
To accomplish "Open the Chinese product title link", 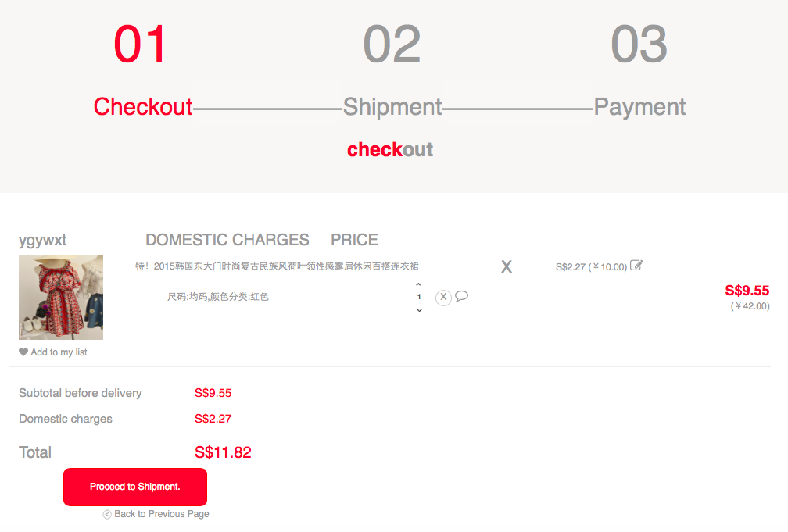I will pyautogui.click(x=277, y=266).
